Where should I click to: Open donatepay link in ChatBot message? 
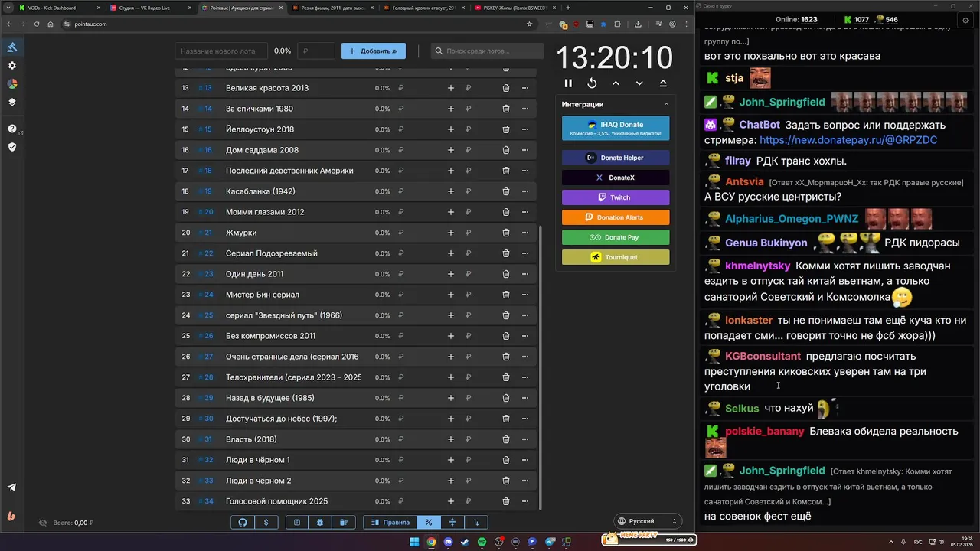click(848, 140)
